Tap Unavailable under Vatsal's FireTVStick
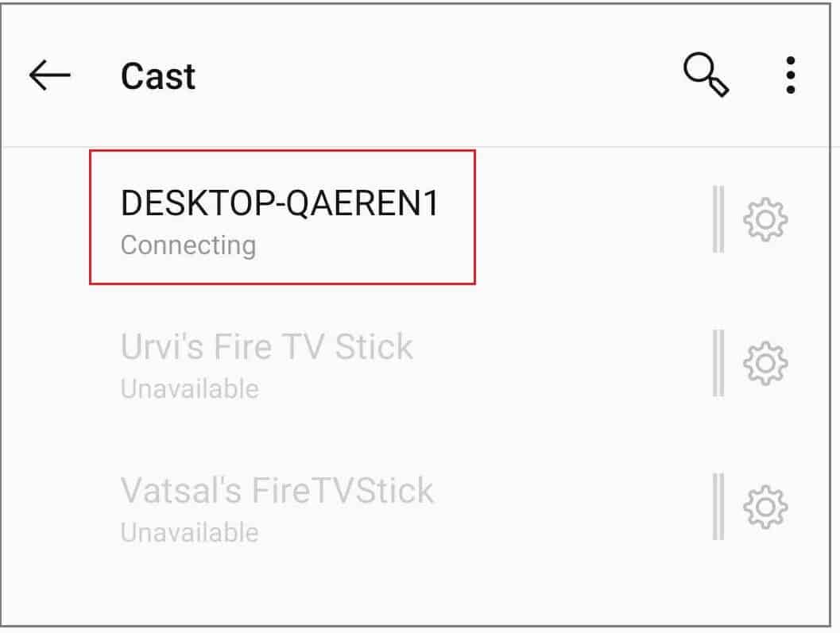 (x=190, y=533)
